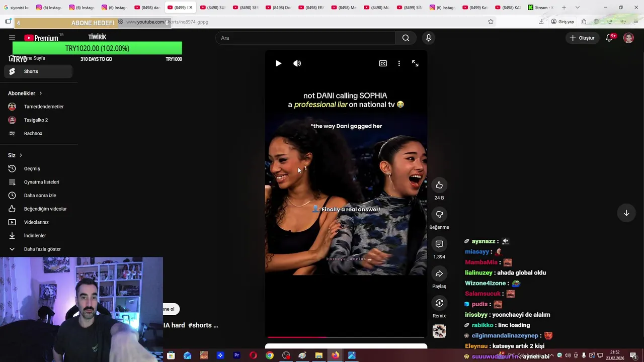The image size is (644, 362).
Task: Open Firefox from taskbar
Action: 335,355
